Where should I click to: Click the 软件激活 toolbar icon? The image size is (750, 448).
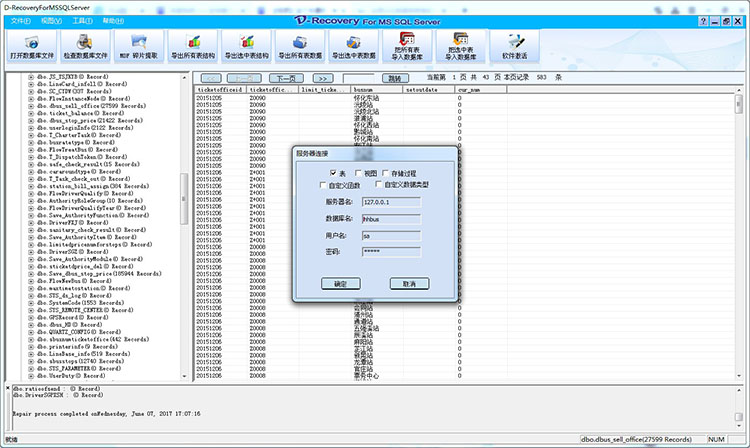tap(515, 47)
